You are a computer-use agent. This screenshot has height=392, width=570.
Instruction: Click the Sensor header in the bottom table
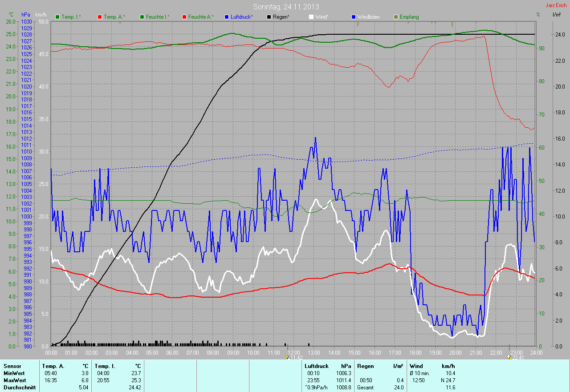[x=12, y=366]
